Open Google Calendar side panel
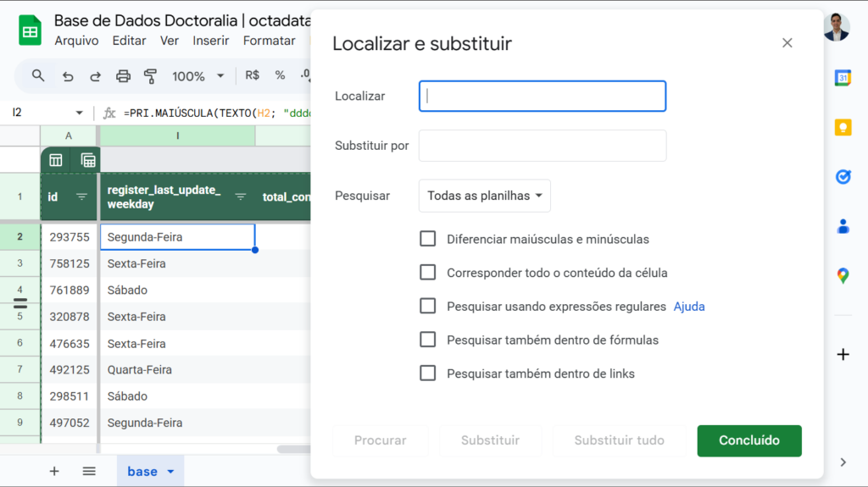 pos(843,78)
